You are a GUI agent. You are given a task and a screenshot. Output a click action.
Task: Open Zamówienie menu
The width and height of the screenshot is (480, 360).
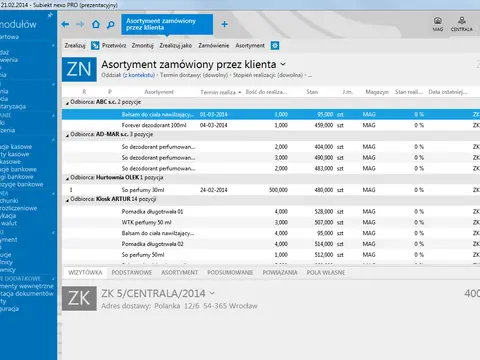[214, 46]
